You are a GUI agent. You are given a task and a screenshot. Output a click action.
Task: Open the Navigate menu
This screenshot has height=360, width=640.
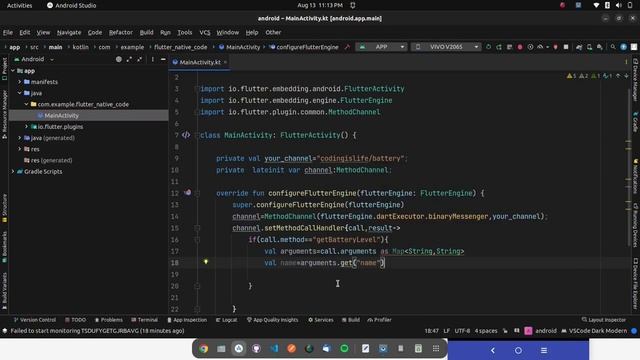point(69,32)
